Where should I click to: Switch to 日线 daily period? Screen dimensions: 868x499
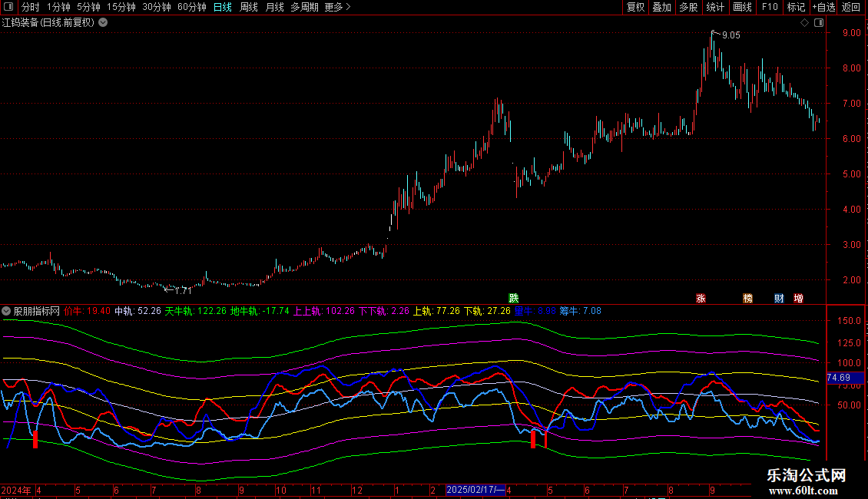coord(222,7)
